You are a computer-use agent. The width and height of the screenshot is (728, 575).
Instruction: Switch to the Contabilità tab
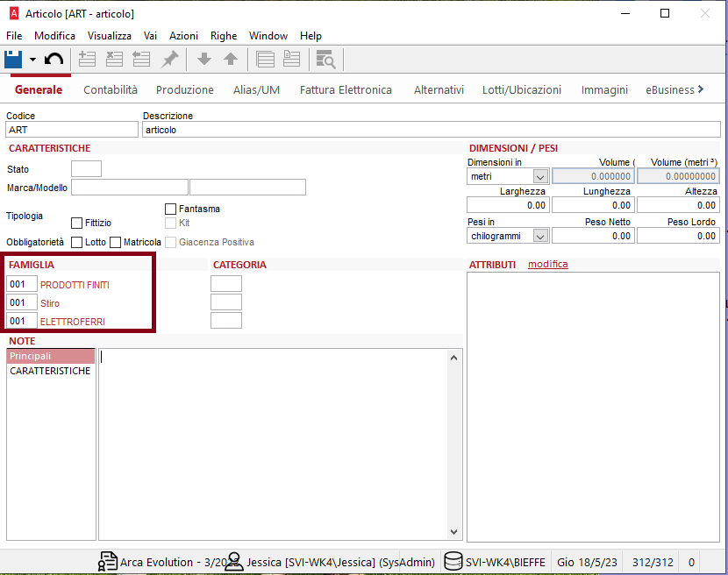(111, 89)
